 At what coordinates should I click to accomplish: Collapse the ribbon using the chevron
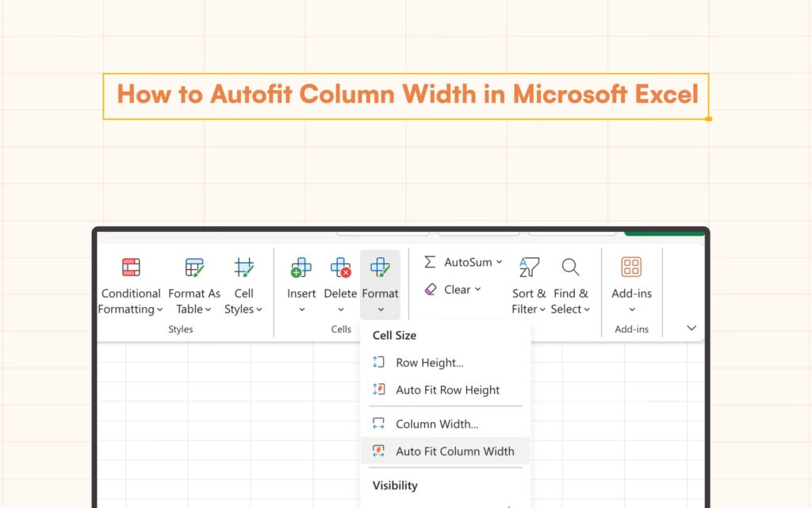[691, 328]
